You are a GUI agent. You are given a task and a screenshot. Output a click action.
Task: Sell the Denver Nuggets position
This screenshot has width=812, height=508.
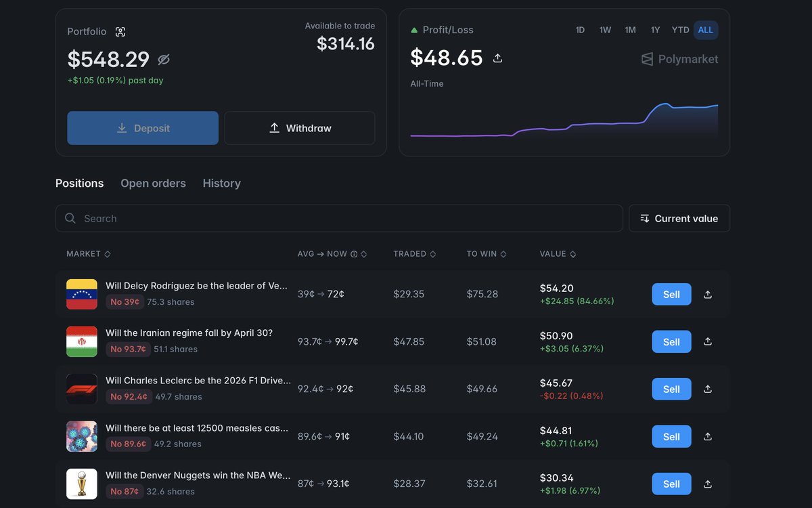[671, 484]
